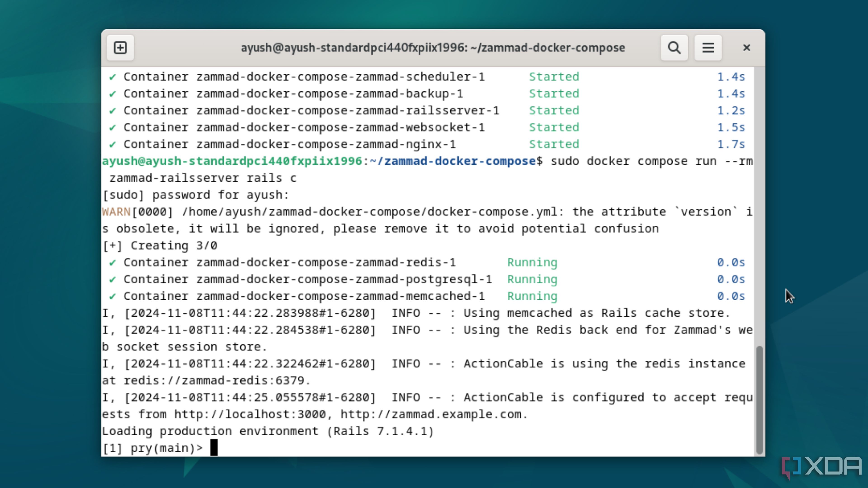The image size is (868, 488).
Task: Open terminal hamburger menu options
Action: [x=708, y=48]
